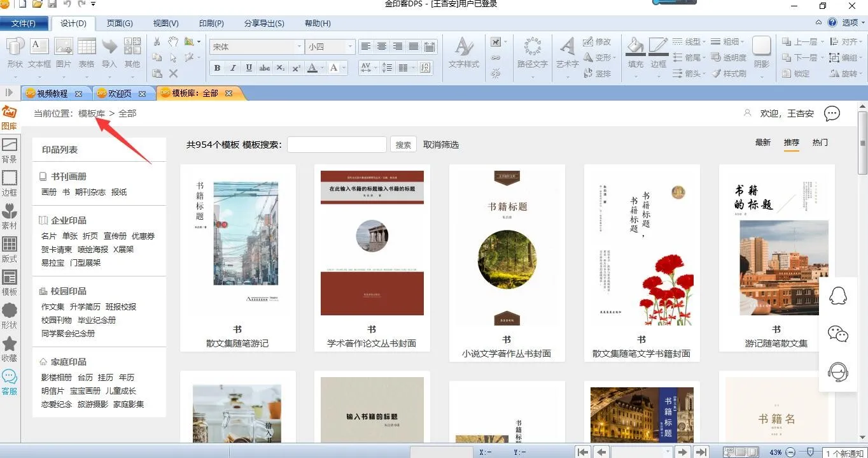
Task: Toggle underline text formatting
Action: click(x=249, y=68)
